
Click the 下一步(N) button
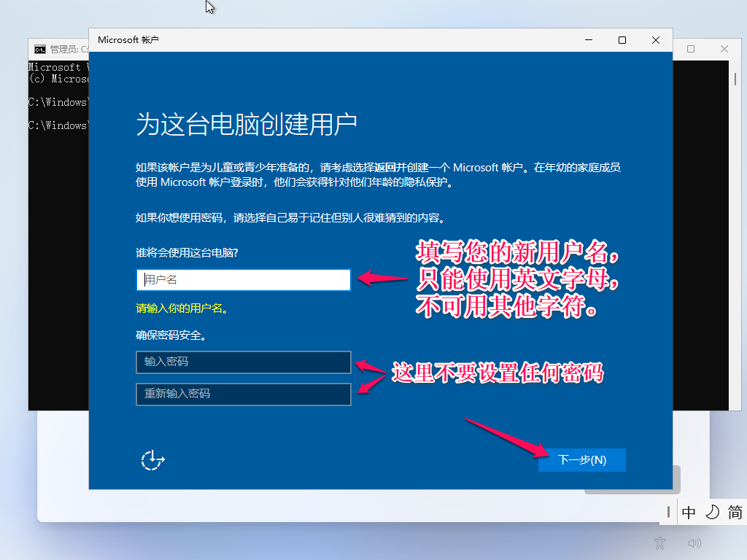click(x=581, y=460)
